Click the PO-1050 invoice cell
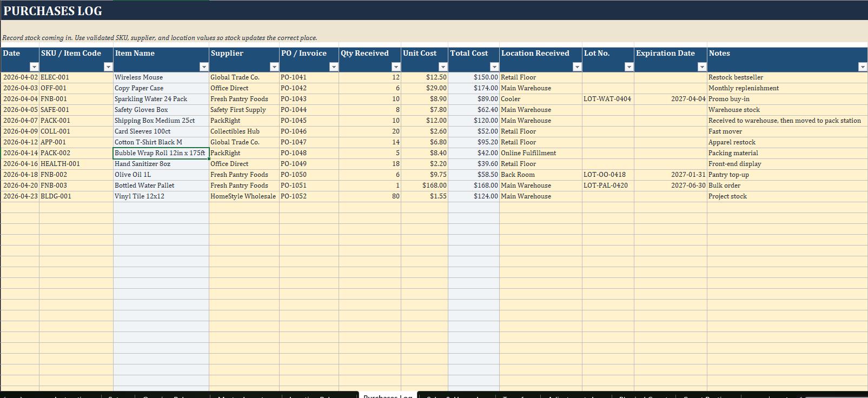The height and width of the screenshot is (398, 868). (x=309, y=175)
